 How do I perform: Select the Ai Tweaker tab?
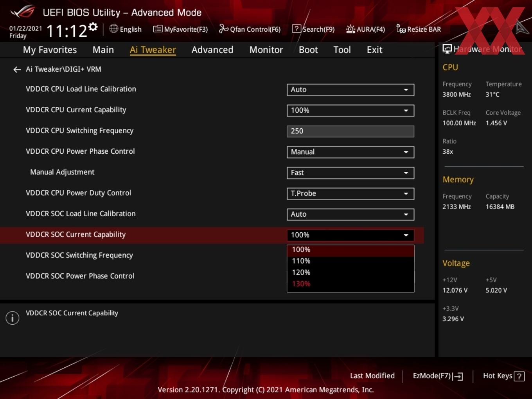[x=153, y=50]
